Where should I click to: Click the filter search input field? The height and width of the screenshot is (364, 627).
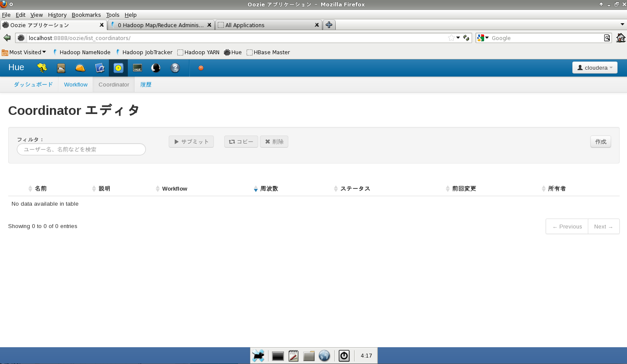[81, 149]
